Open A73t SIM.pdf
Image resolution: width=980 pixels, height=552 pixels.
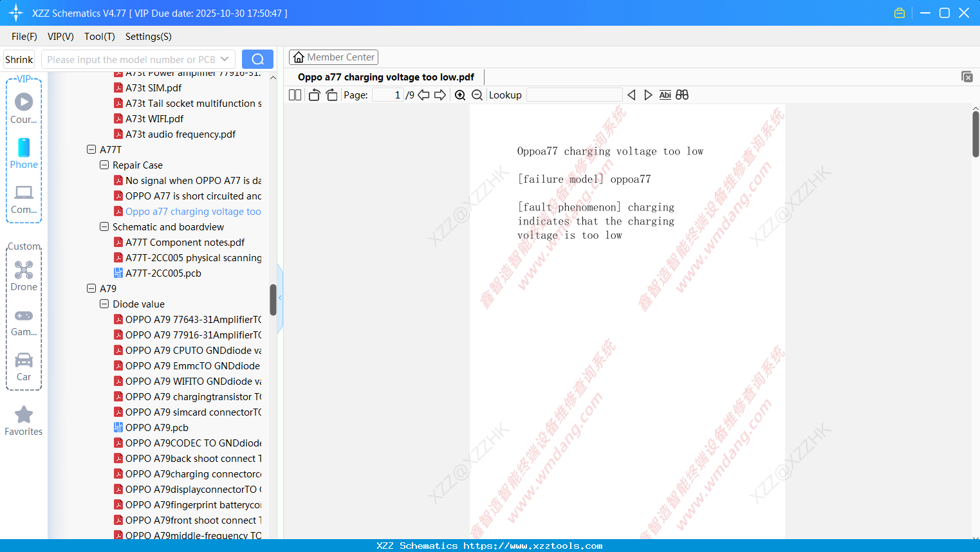coord(153,88)
